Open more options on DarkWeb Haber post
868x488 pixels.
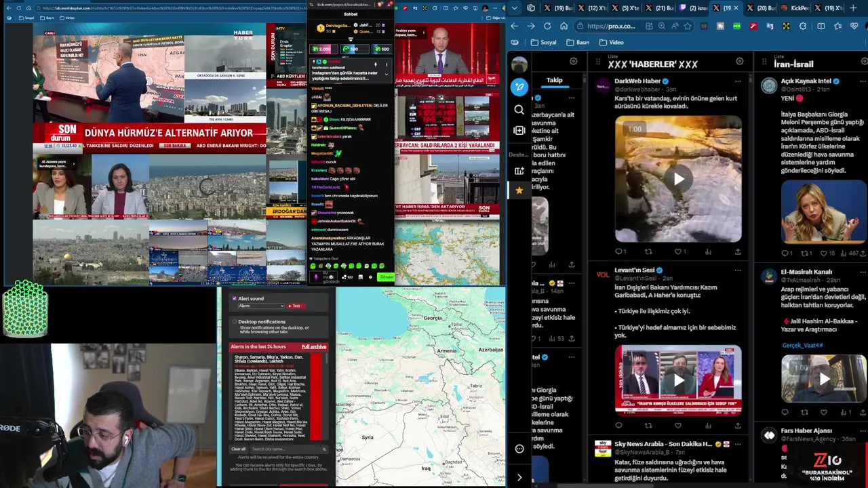point(738,81)
